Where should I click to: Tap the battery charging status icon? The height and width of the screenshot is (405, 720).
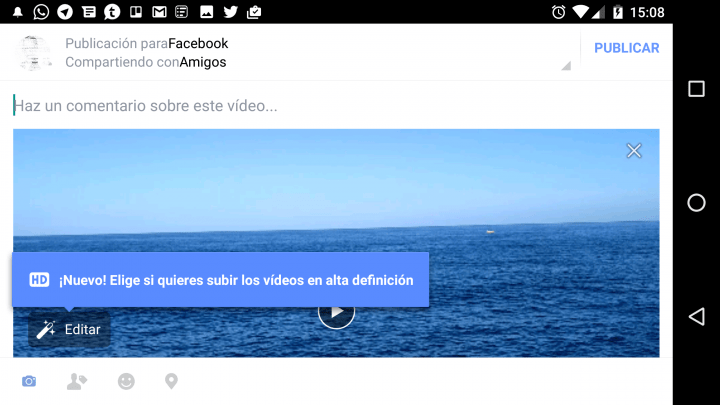pos(618,12)
